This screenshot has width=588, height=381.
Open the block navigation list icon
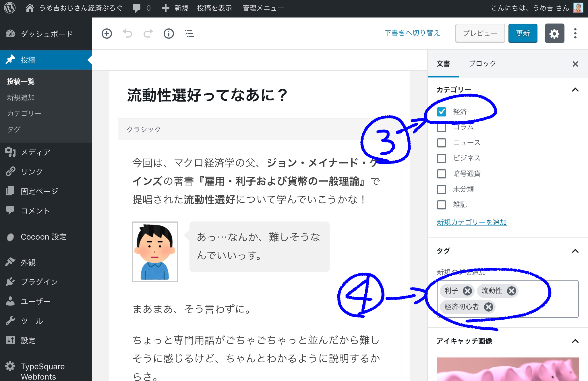click(189, 34)
